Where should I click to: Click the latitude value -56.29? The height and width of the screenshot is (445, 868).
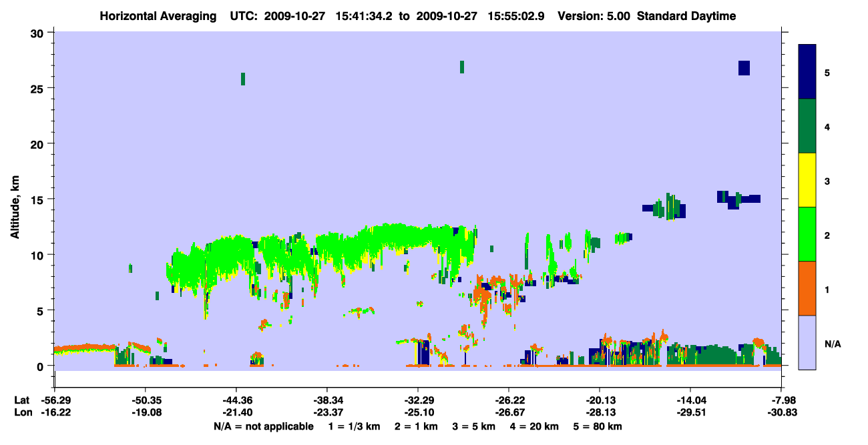click(54, 400)
